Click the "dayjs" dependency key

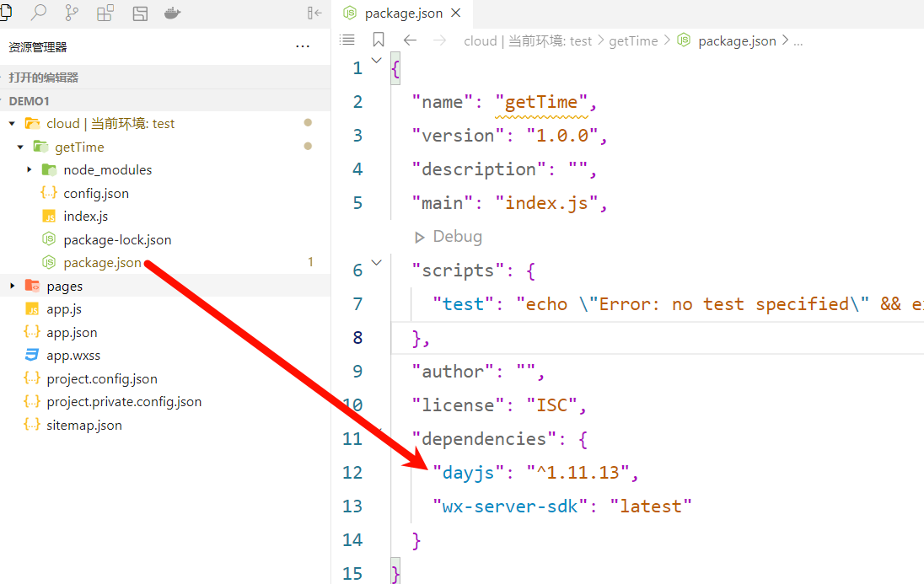click(469, 473)
